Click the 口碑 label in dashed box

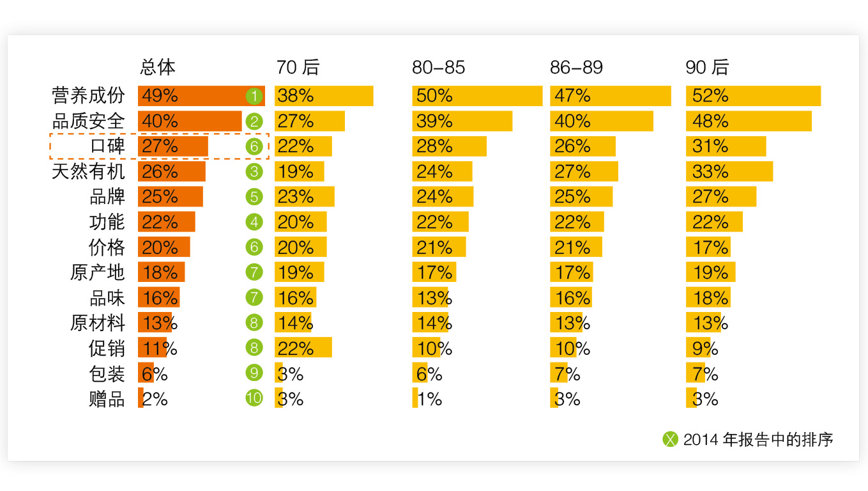[x=107, y=146]
